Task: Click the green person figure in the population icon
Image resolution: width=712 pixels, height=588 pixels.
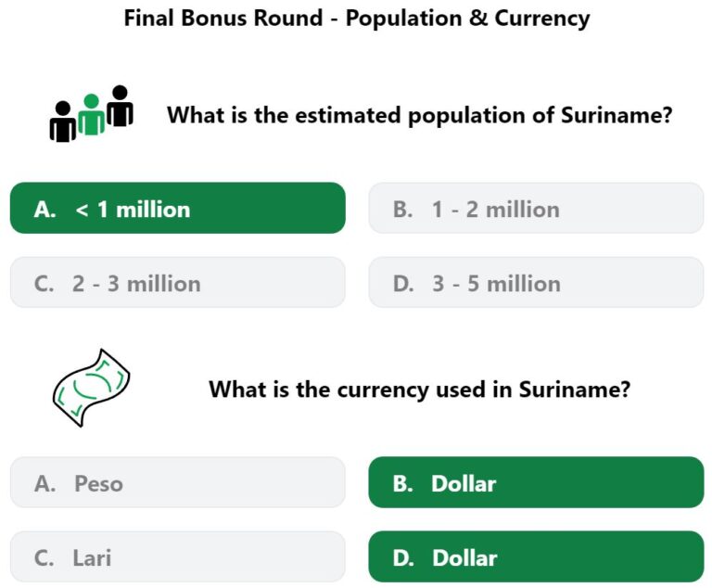Action: pos(92,114)
